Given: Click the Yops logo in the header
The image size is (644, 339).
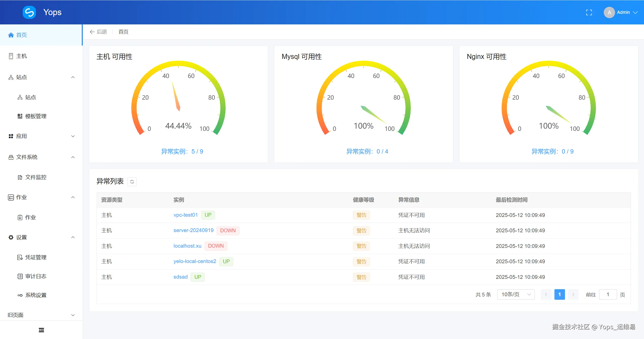Looking at the screenshot, I should [x=29, y=12].
